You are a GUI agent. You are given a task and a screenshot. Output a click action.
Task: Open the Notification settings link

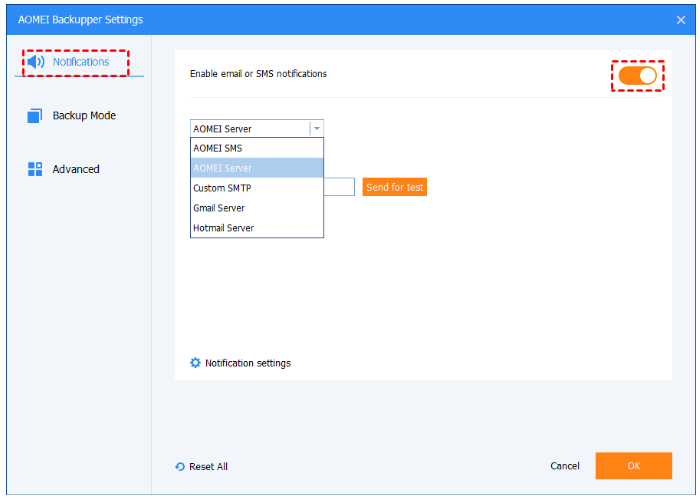[248, 363]
